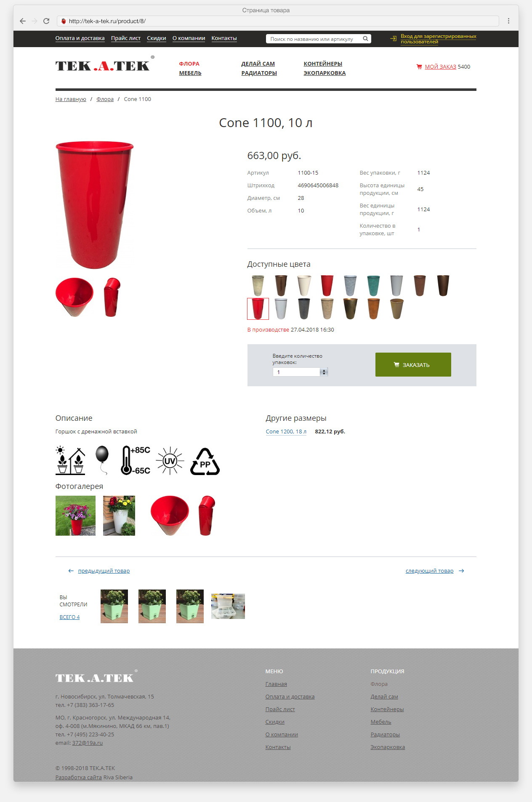Image resolution: width=532 pixels, height=802 pixels.
Task: Open the browser three-dot menu
Action: (508, 21)
